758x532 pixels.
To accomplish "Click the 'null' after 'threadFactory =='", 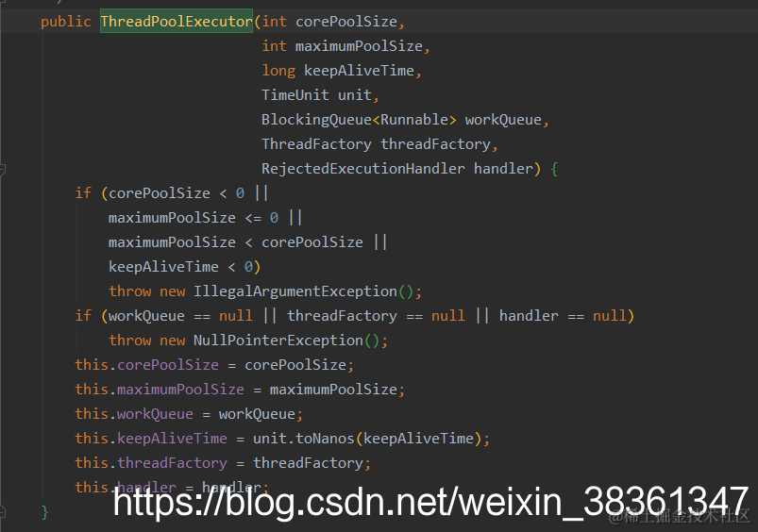I will 448,316.
